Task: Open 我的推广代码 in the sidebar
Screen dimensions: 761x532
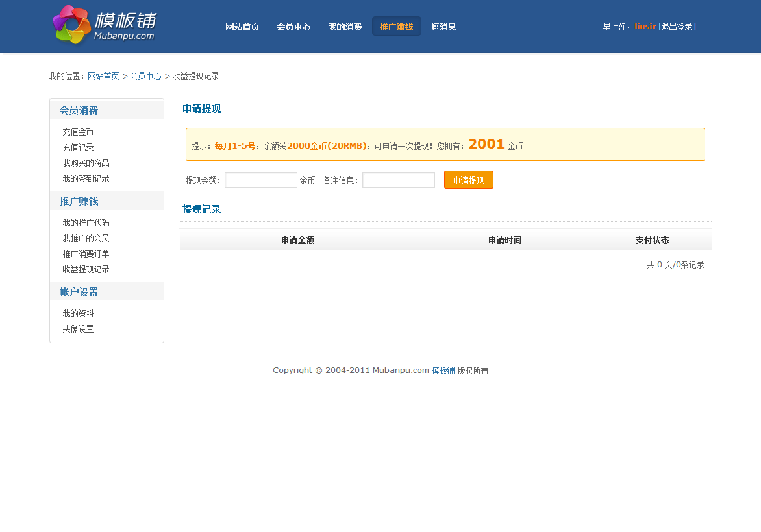Action: pos(86,223)
